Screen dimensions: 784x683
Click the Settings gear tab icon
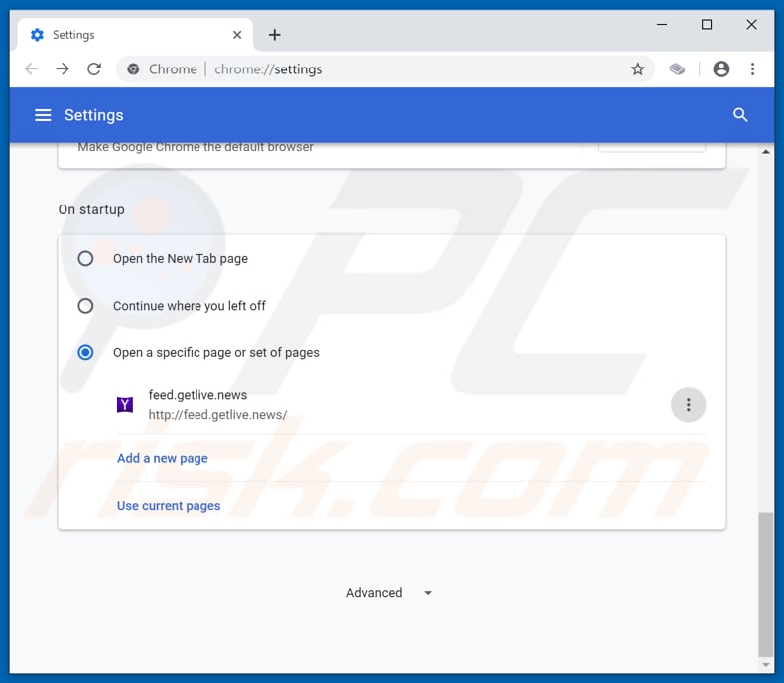[x=37, y=35]
